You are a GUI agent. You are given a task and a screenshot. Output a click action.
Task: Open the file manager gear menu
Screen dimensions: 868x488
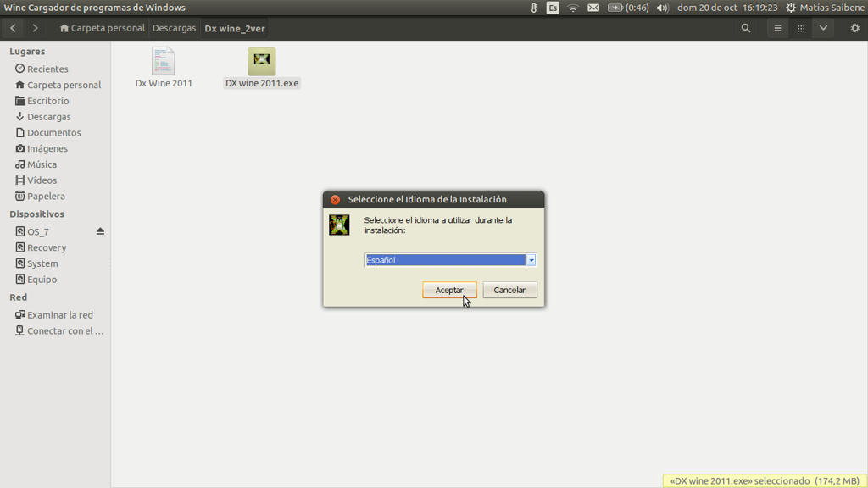tap(854, 28)
